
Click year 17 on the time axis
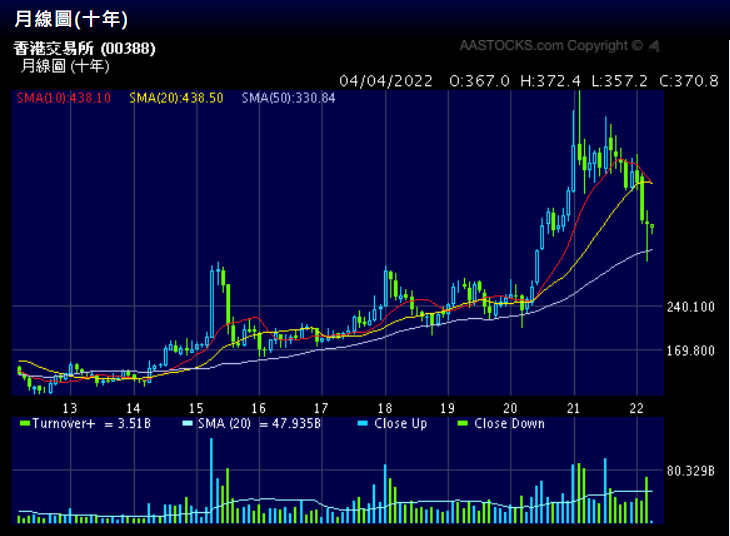click(x=321, y=408)
